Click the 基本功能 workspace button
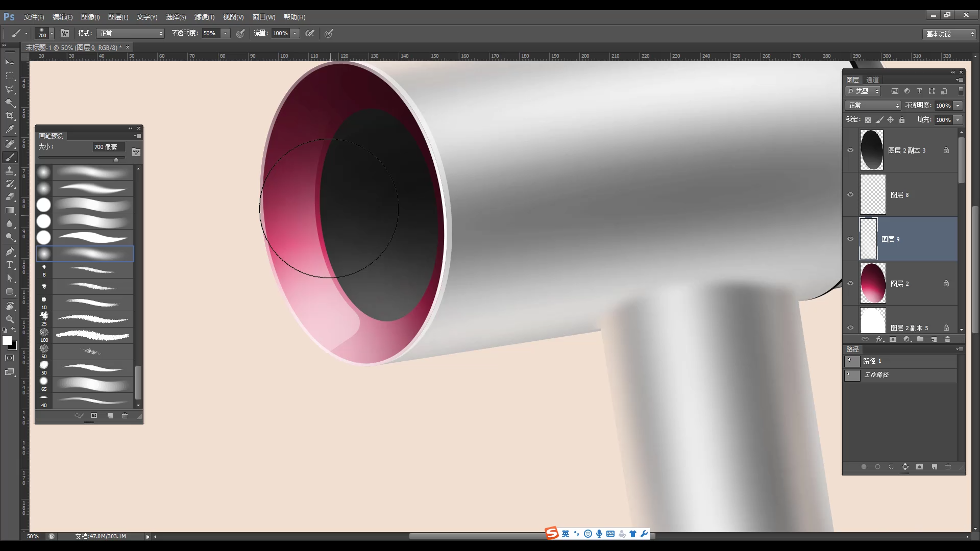This screenshot has height=551, width=980. click(948, 33)
